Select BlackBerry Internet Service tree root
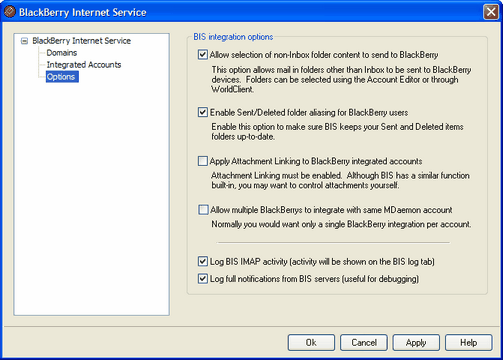Viewport: 503px width, 360px height. coord(81,41)
